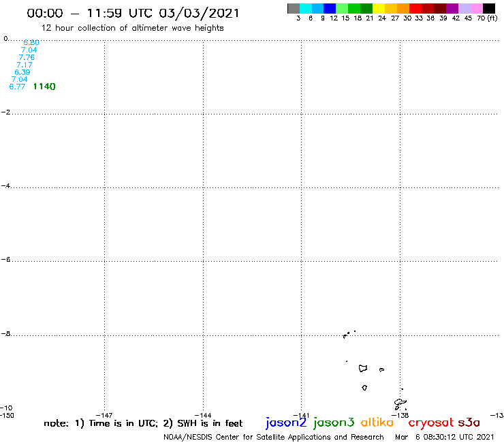504x443 pixels.
Task: Select the 6.77 wave height reading
Action: coord(17,87)
